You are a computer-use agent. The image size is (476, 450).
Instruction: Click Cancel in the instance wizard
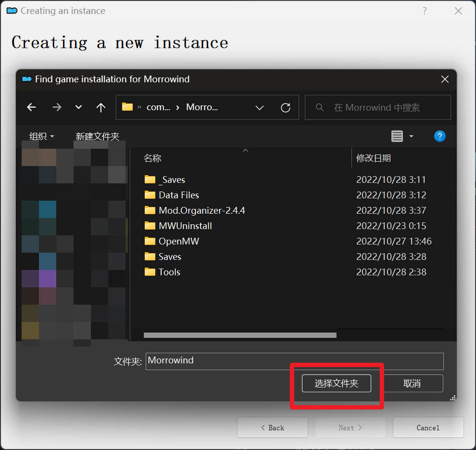(428, 427)
